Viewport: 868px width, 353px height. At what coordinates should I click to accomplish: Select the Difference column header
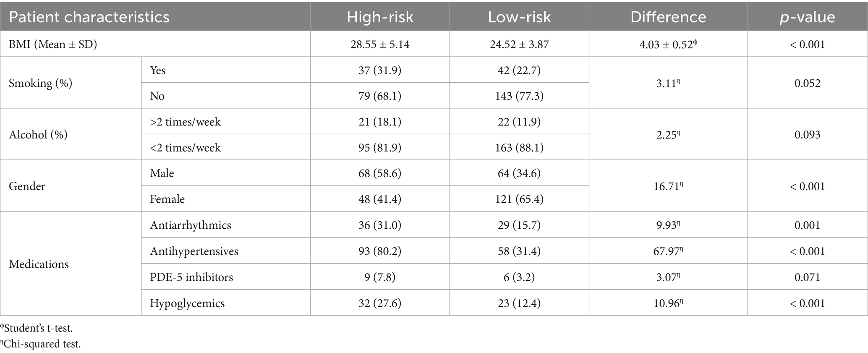point(668,17)
